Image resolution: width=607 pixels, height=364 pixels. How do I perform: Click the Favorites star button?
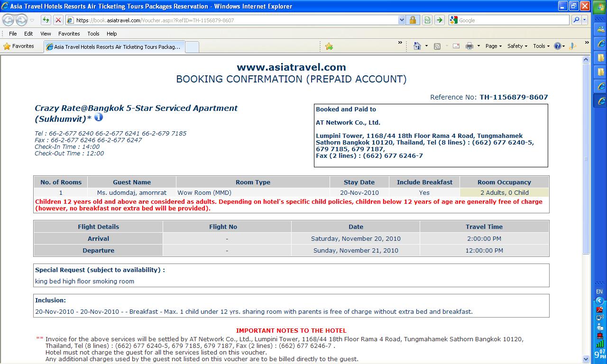coord(19,46)
